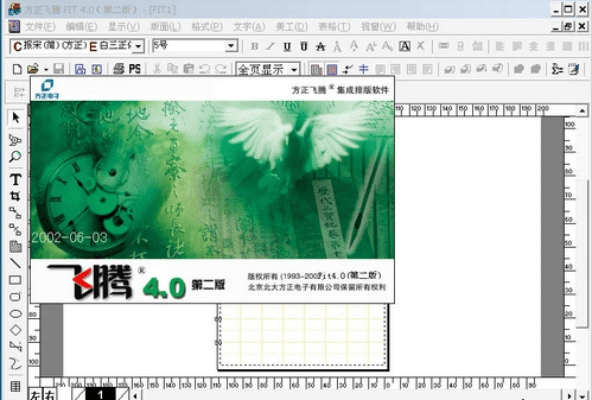
Task: Click the printer icon in the toolbar
Action: tap(119, 69)
